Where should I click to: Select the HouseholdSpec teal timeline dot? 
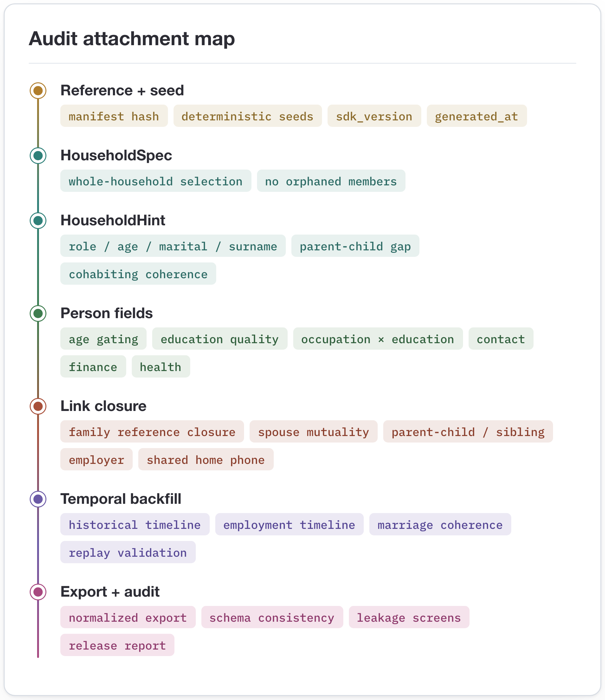coord(38,156)
